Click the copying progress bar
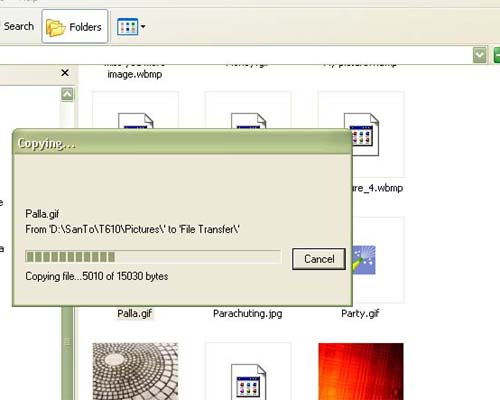This screenshot has width=500, height=400. click(153, 257)
